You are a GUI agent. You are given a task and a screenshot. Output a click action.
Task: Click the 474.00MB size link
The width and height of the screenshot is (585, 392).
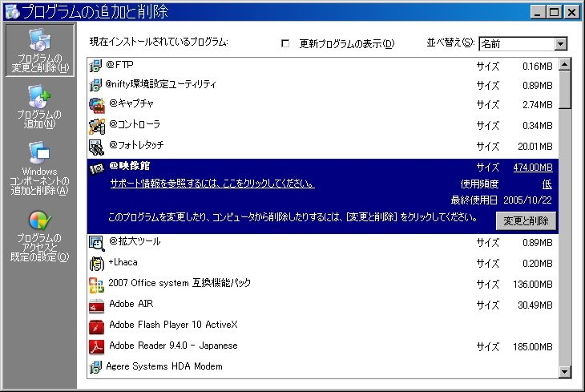click(533, 168)
